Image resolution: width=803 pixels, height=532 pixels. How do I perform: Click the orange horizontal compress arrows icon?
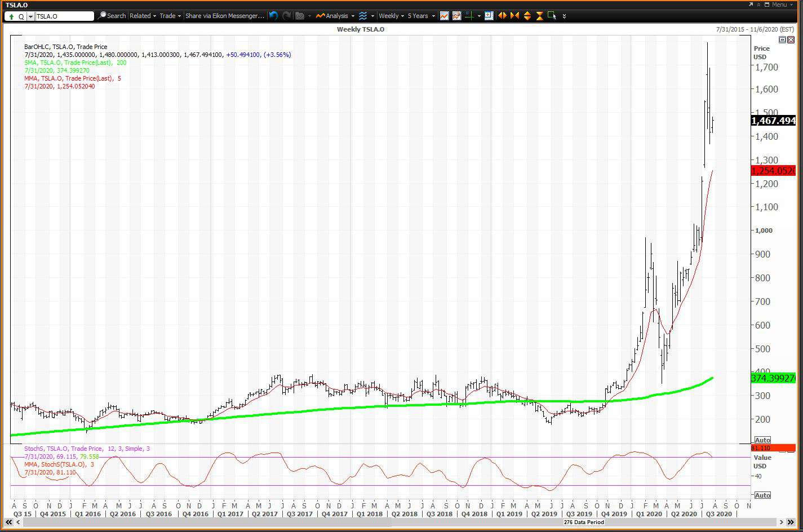(514, 16)
